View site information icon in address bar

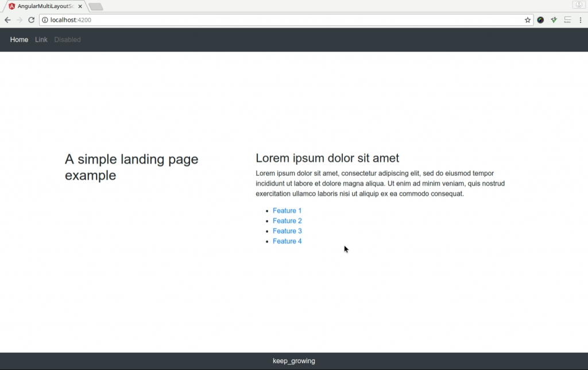coord(45,20)
